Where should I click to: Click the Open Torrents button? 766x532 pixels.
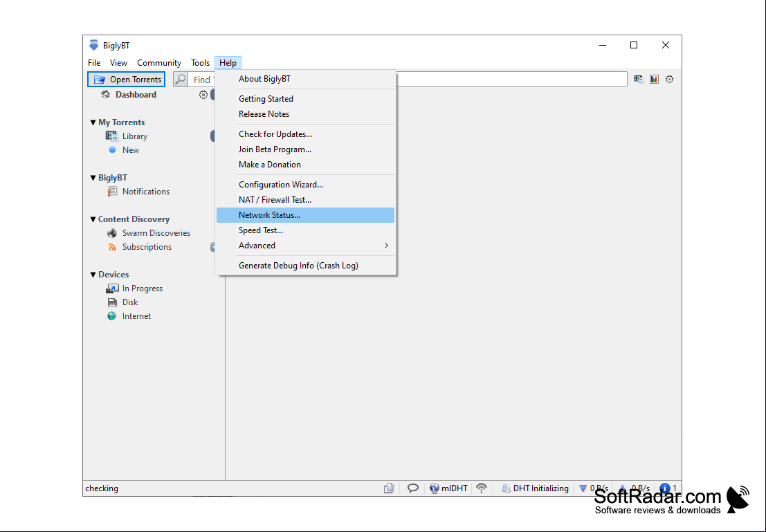click(127, 79)
